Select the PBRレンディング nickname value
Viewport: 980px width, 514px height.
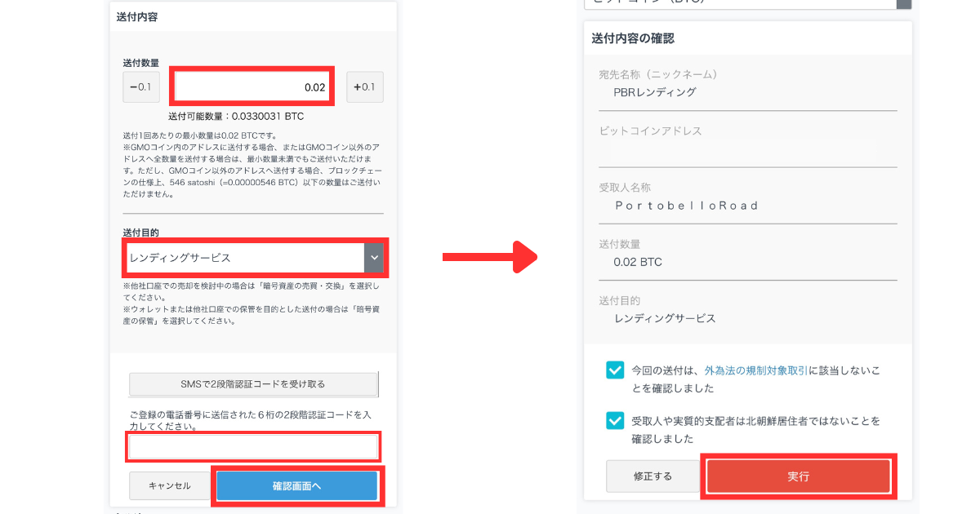point(655,92)
